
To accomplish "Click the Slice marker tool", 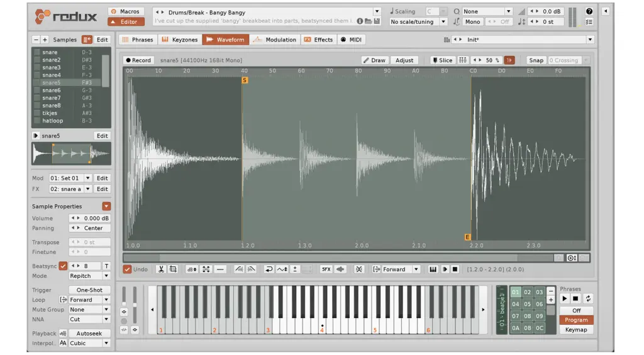I will [442, 60].
